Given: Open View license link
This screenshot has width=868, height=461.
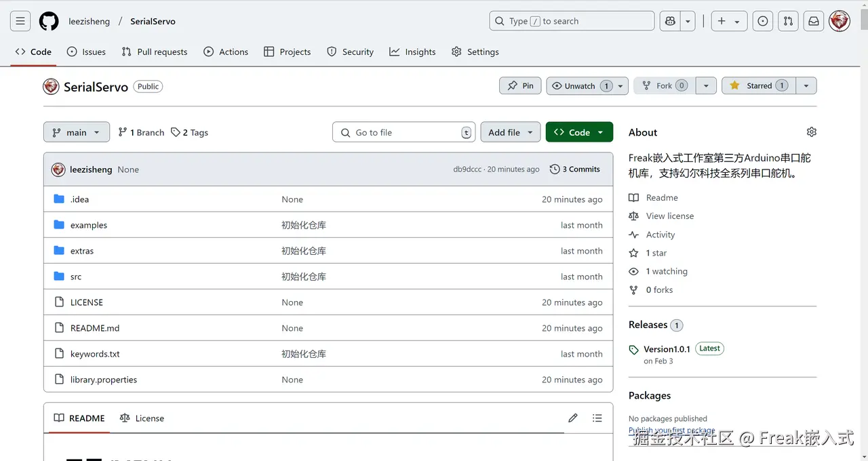Looking at the screenshot, I should [x=661, y=216].
